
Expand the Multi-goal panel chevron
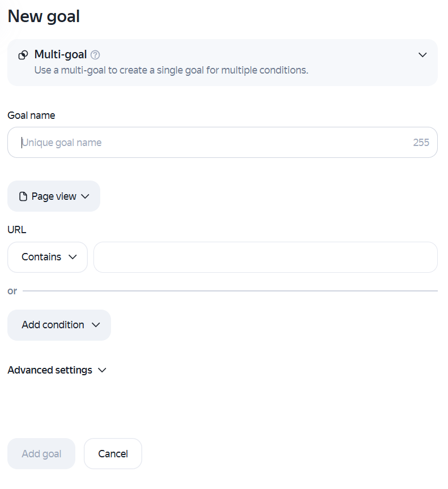coord(423,55)
